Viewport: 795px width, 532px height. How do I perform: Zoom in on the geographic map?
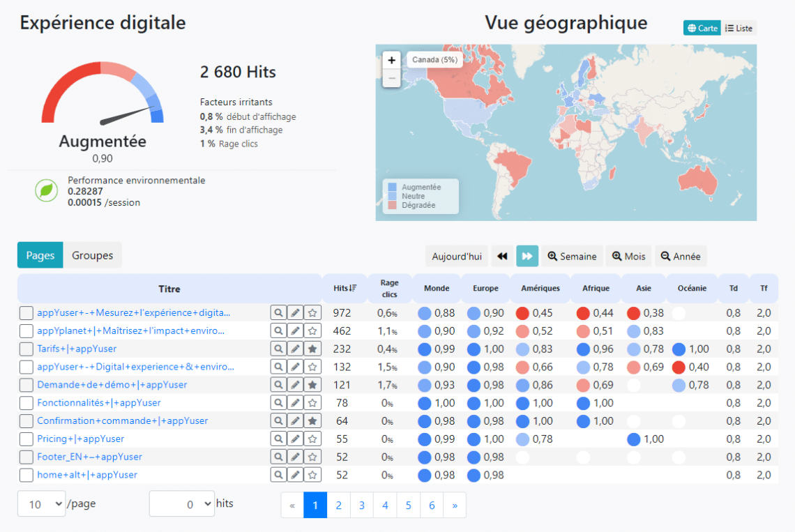391,61
